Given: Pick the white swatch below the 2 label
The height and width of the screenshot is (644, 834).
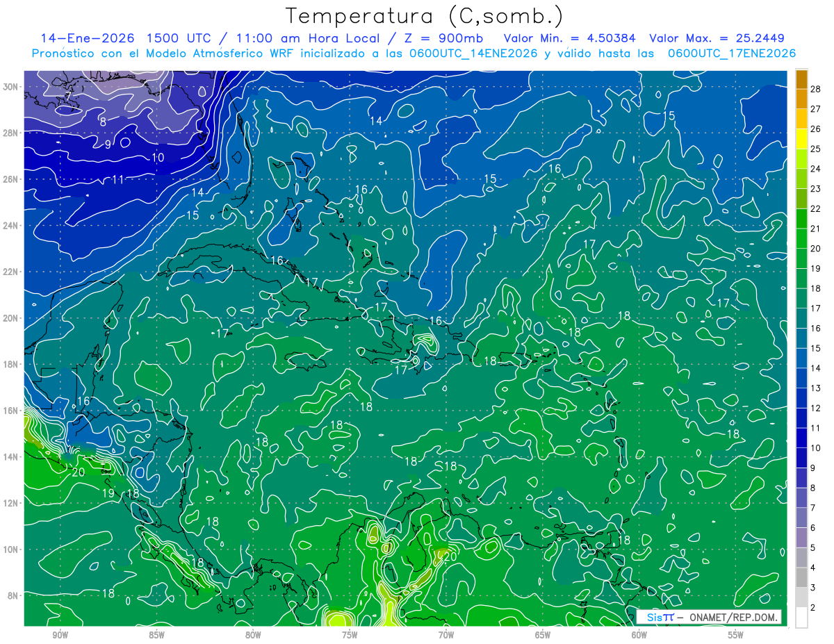Looking at the screenshot, I should point(801,617).
